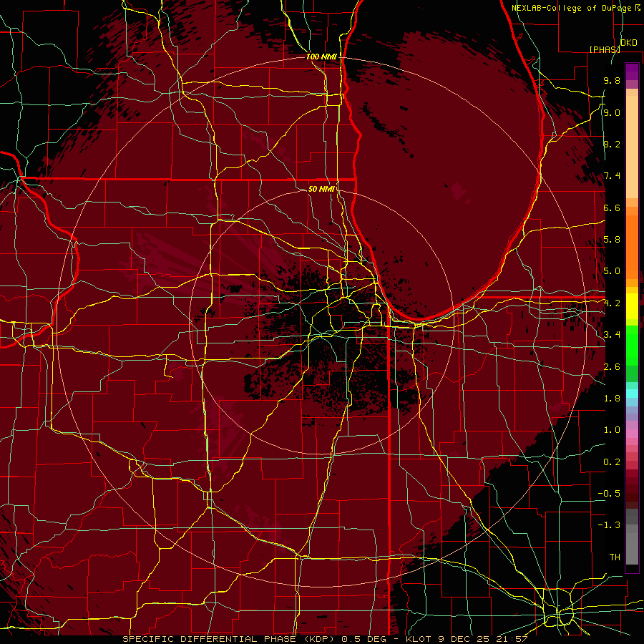The height and width of the screenshot is (644, 644).
Task: Click the 5.0 scale value
Action: click(x=612, y=271)
